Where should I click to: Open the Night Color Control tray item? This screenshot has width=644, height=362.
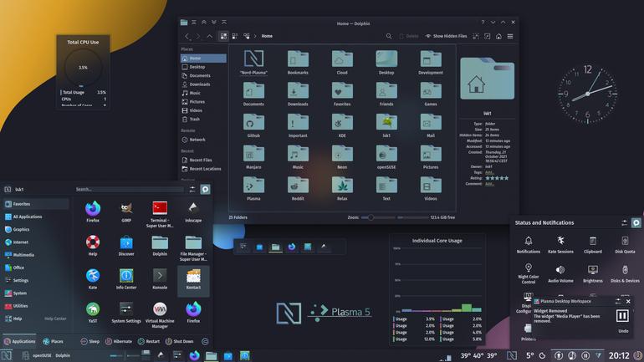point(529,273)
